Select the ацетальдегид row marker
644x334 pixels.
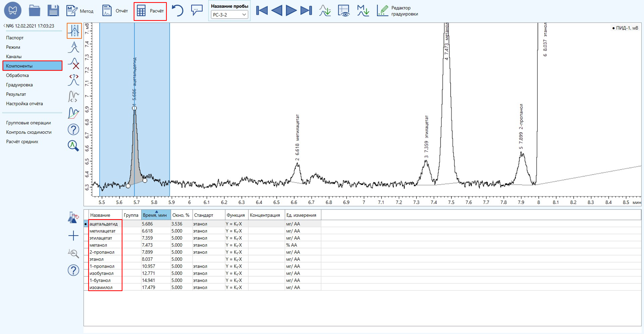[86, 224]
